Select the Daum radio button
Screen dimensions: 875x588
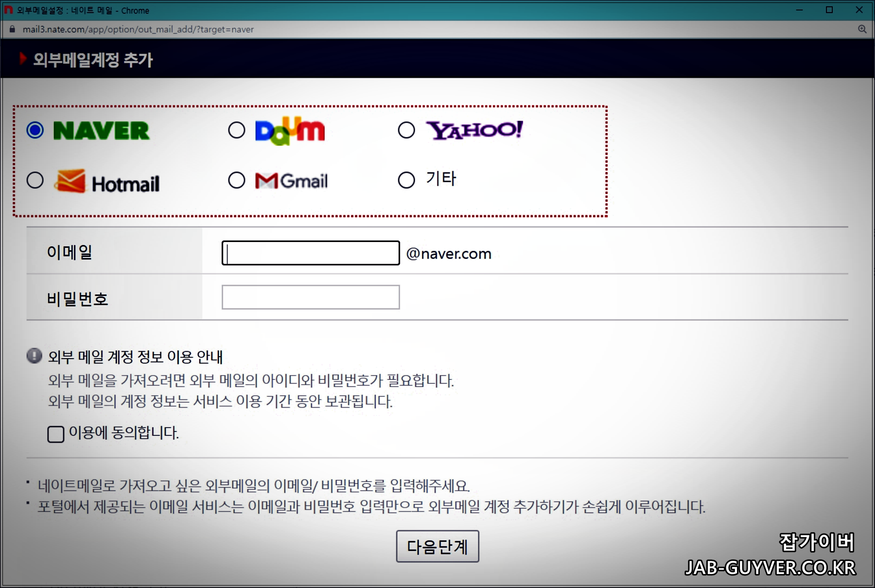[237, 130]
